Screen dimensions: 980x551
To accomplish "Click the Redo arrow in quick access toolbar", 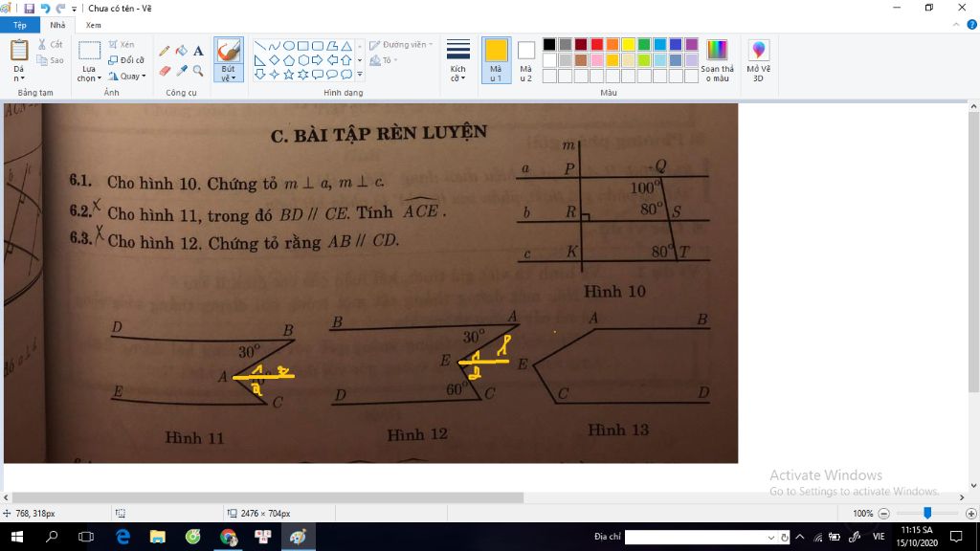I will pos(60,8).
